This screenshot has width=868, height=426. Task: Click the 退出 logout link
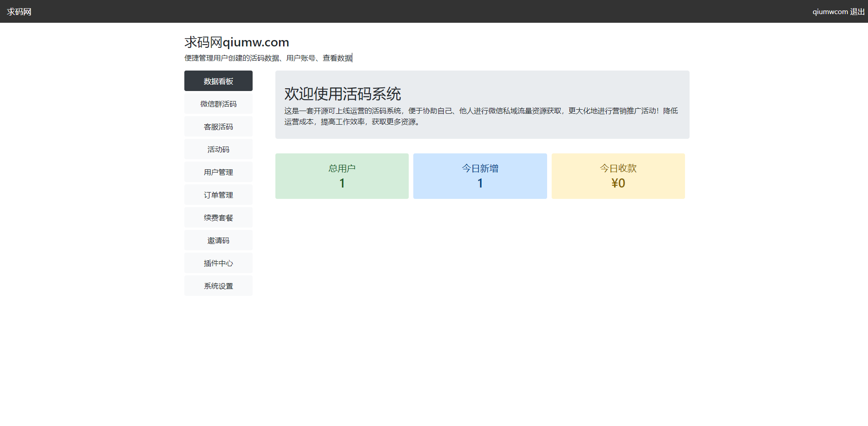[858, 12]
